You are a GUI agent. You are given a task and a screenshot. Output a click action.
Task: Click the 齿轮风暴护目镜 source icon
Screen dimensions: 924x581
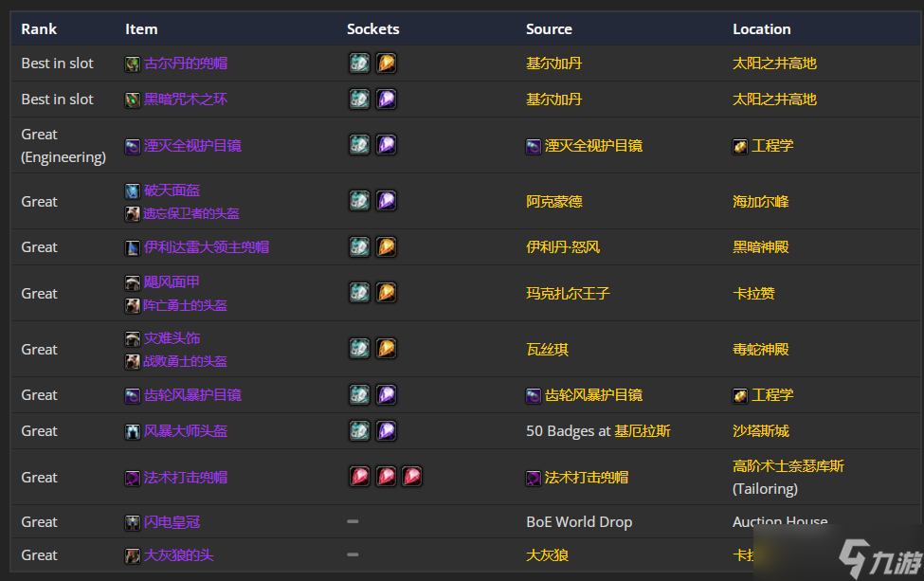534,395
